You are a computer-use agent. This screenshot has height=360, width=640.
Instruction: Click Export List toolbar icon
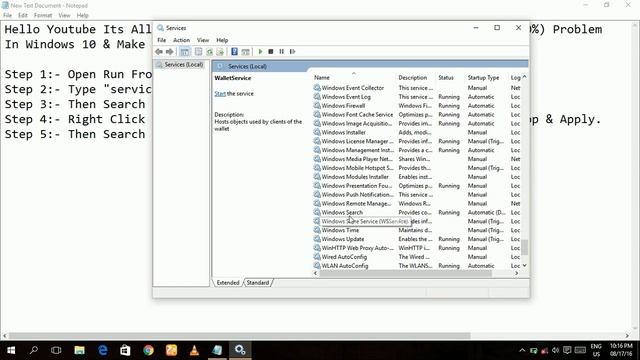pos(220,52)
